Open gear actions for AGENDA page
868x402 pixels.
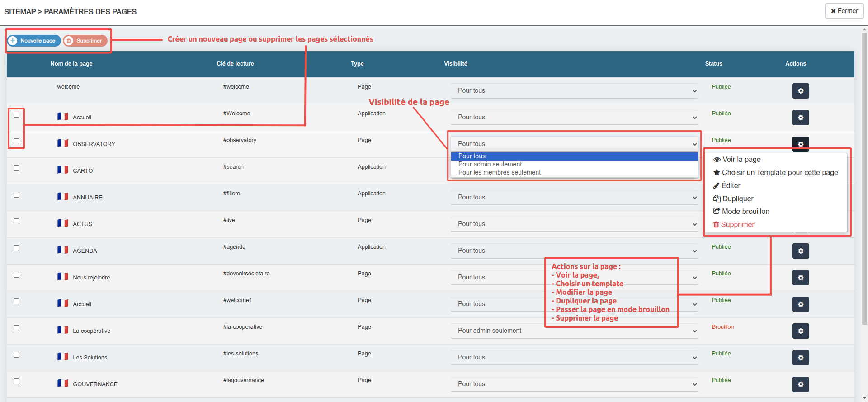coord(800,251)
